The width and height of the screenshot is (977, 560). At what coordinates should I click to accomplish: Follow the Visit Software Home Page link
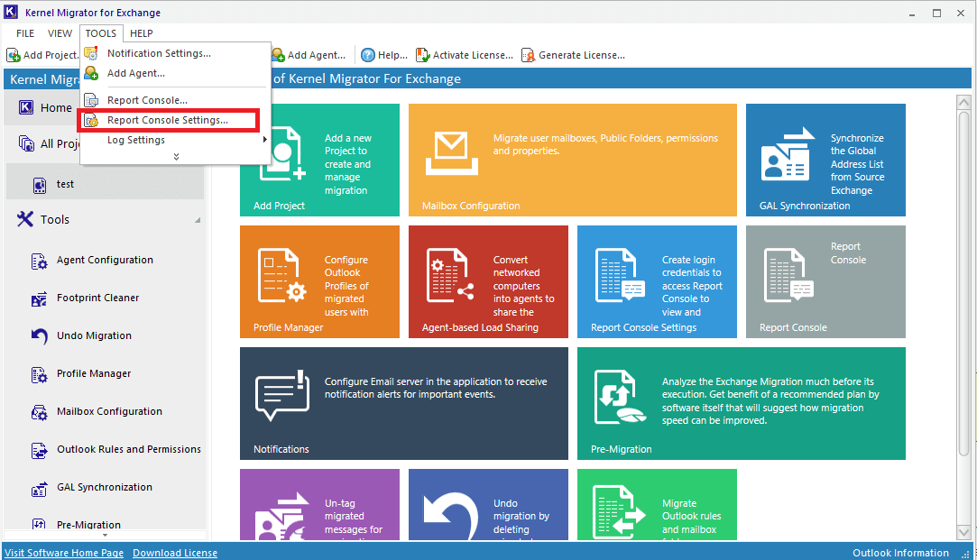64,553
